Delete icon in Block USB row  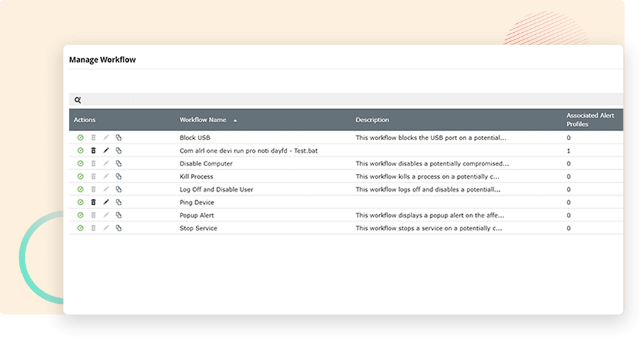[93, 138]
